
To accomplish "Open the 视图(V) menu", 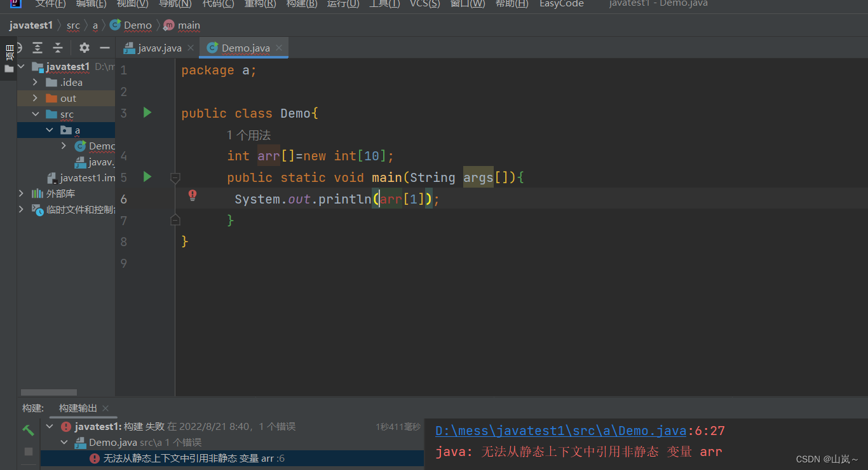I will click(x=132, y=4).
